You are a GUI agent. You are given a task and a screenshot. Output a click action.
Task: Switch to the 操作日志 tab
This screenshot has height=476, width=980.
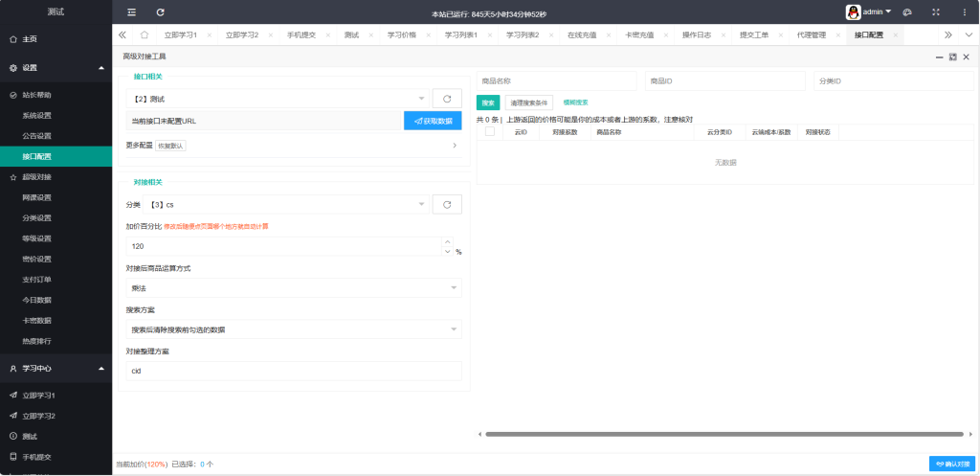[x=696, y=34]
